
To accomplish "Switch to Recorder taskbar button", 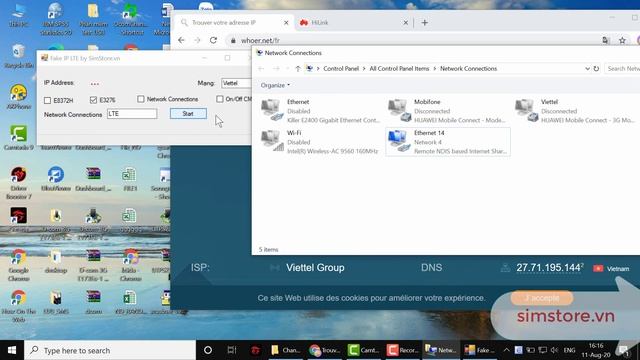I will coord(402,350).
